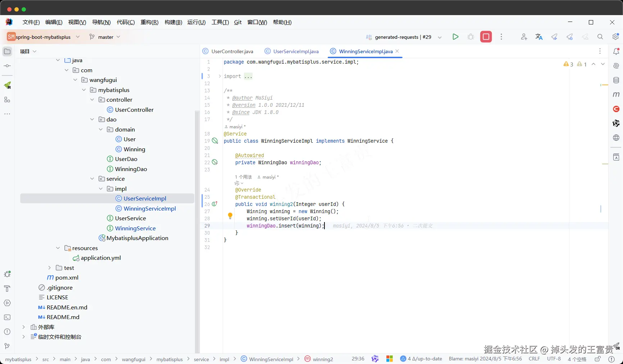Select MybatisplusApplication in project tree

(133, 238)
